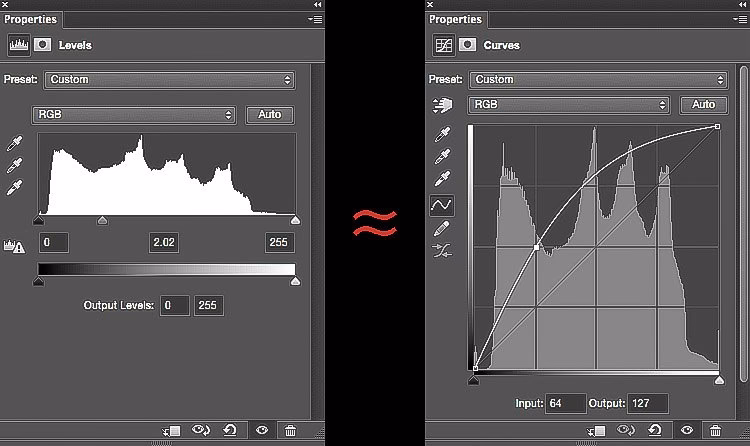Open the Curves Preset dropdown
Viewport: 750px width, 446px height.
coord(598,79)
